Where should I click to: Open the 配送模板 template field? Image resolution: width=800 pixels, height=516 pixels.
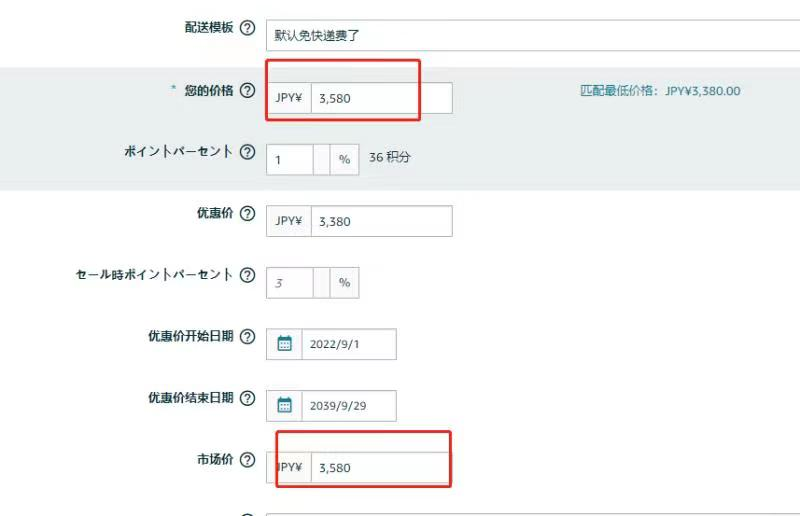tap(533, 35)
